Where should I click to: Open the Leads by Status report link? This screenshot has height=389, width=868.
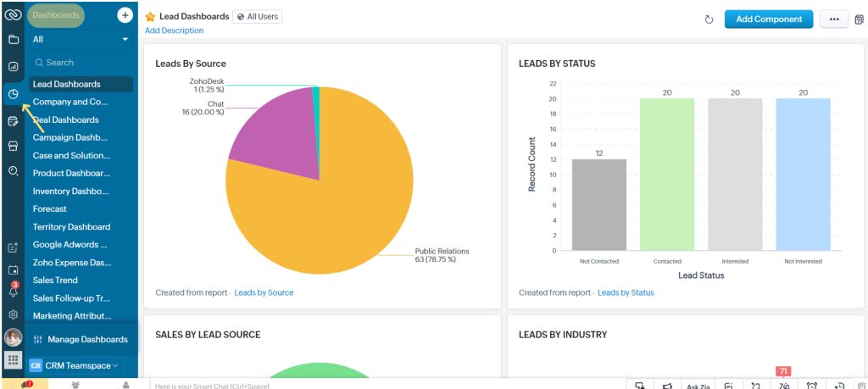tap(626, 292)
